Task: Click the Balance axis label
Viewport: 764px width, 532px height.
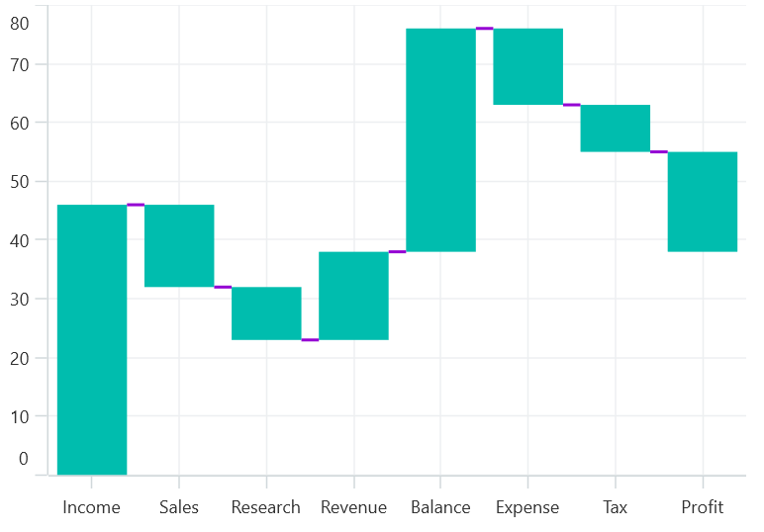Action: 440,507
